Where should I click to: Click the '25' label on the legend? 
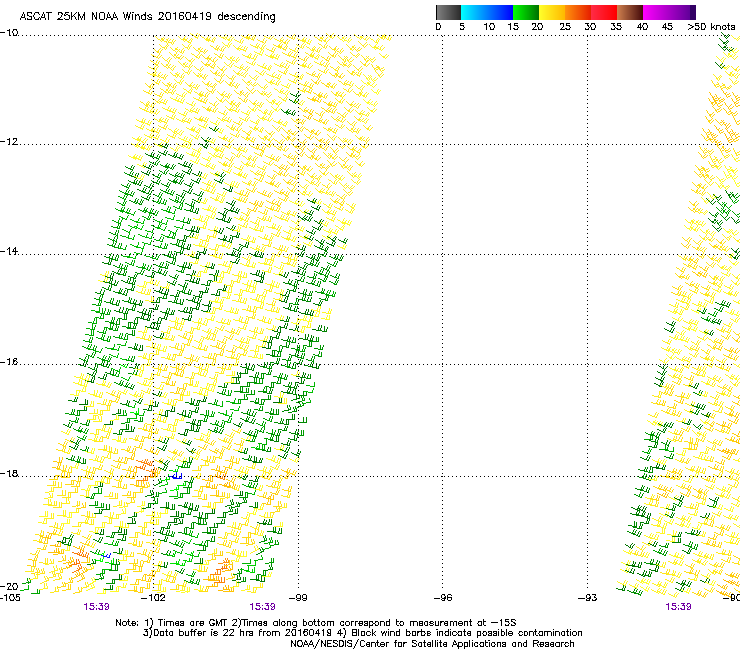(x=565, y=27)
